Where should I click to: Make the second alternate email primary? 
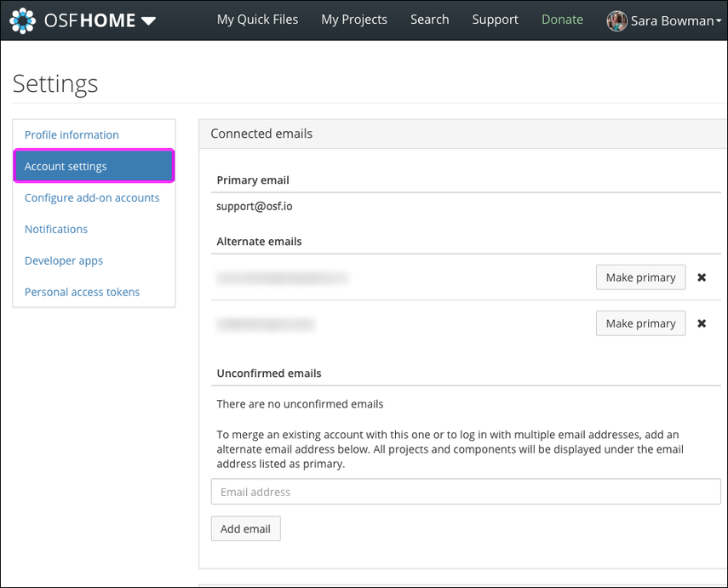[640, 323]
